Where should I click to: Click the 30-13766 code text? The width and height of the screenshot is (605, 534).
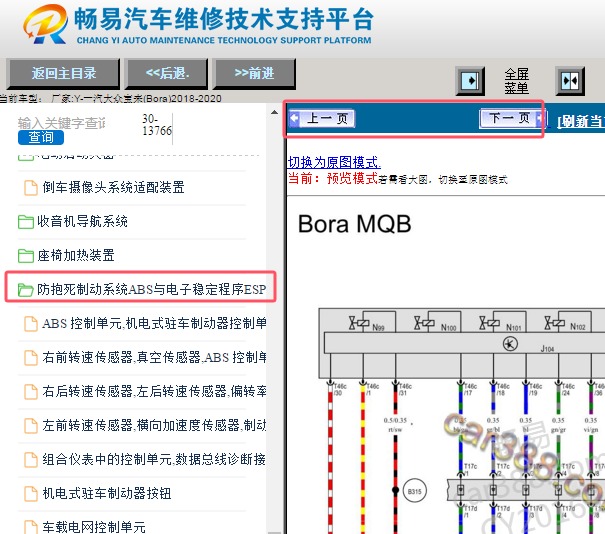pyautogui.click(x=157, y=125)
